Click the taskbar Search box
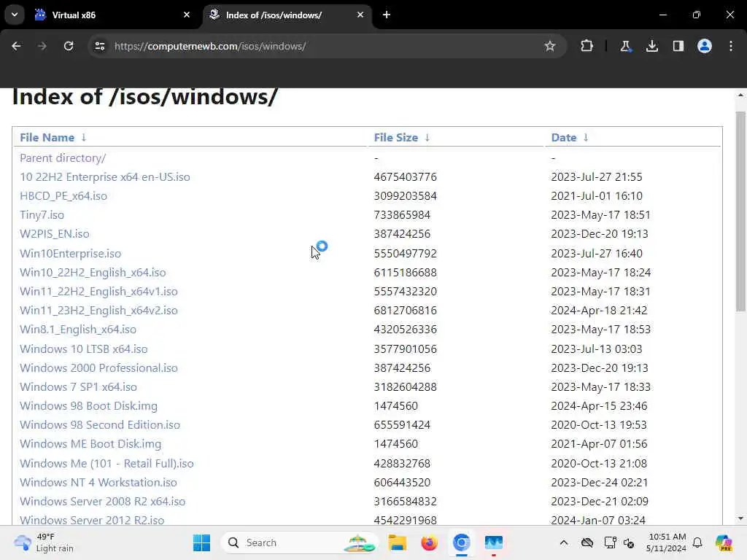This screenshot has height=560, width=747. point(299,542)
